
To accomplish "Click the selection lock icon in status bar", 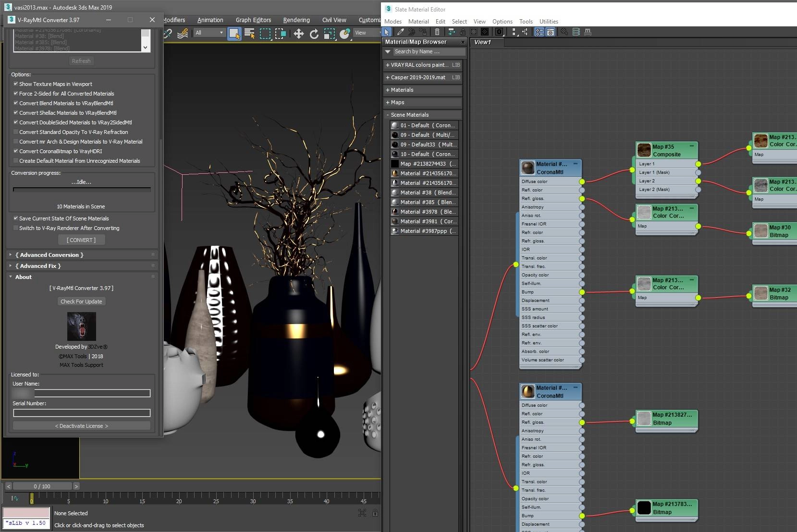I will click(375, 513).
